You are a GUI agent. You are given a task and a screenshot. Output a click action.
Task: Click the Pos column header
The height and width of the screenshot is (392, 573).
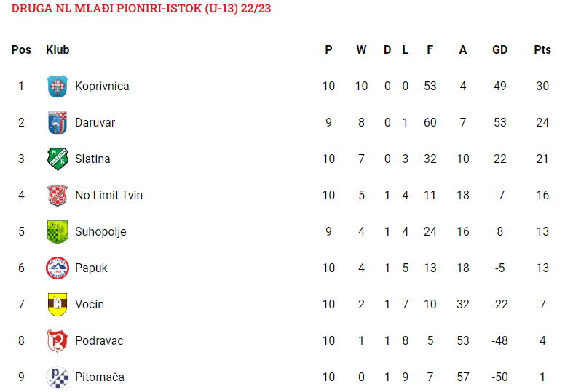pos(21,49)
